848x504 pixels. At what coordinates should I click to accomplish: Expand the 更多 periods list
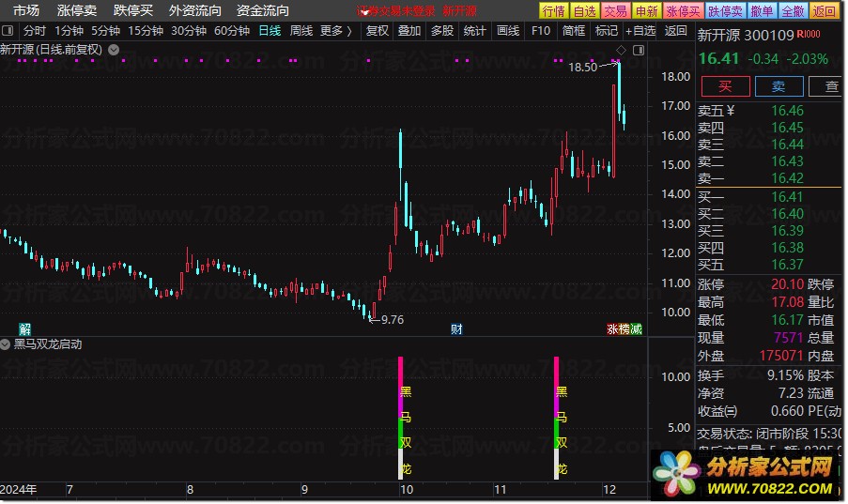[x=335, y=31]
